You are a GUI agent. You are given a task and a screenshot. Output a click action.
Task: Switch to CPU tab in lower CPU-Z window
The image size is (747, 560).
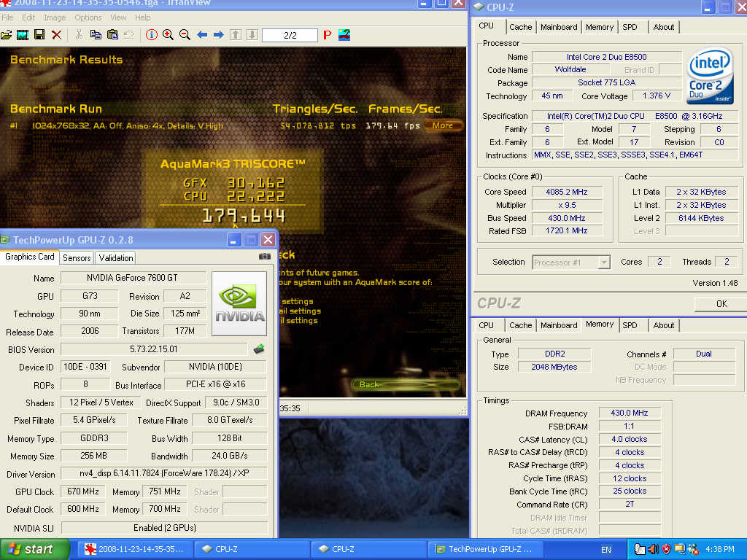(486, 325)
